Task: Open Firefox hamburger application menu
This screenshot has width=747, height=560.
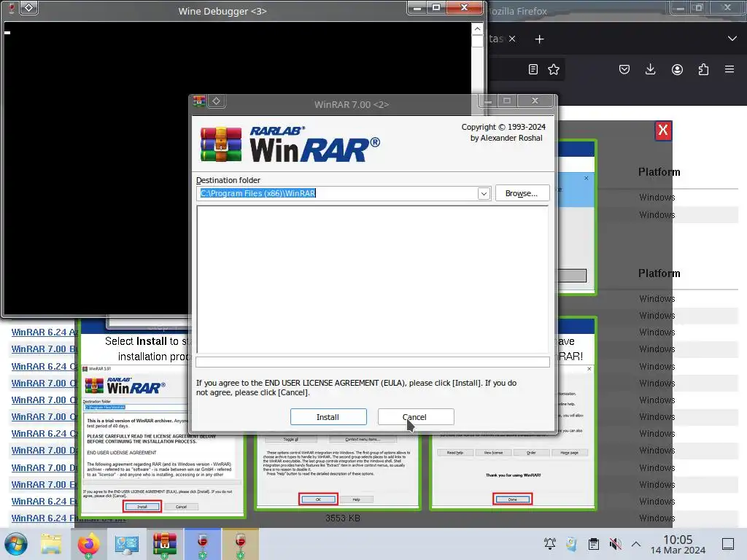Action: click(729, 69)
